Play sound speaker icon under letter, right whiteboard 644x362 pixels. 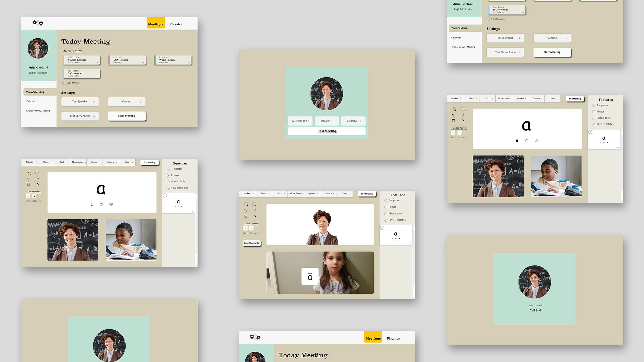pyautogui.click(x=536, y=141)
